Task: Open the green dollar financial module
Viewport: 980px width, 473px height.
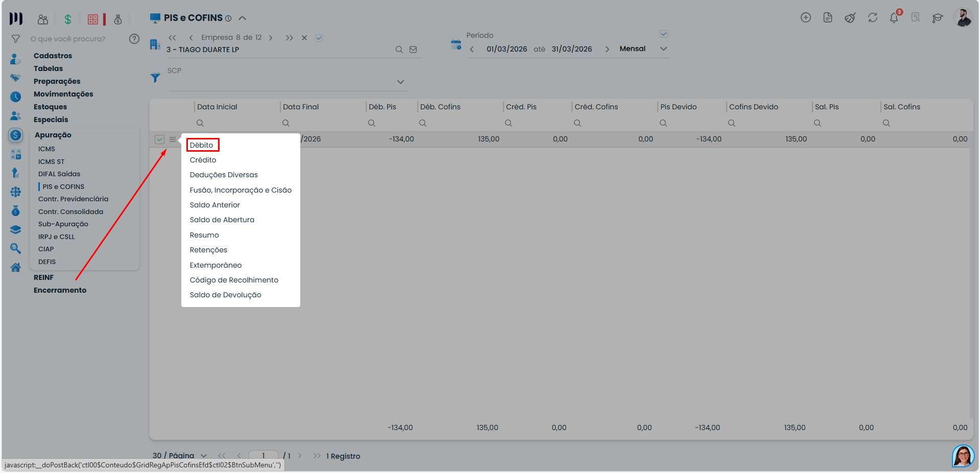Action: pos(68,19)
